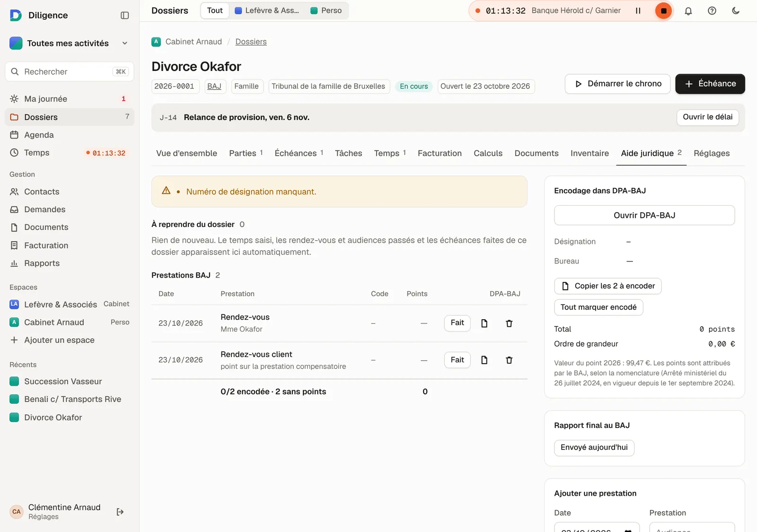Open sidebar Facturation under Gestion

[69, 245]
